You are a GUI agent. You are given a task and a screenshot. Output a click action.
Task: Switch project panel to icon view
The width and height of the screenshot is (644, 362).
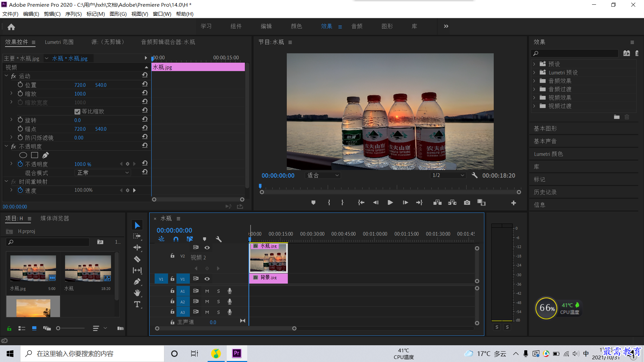point(34,328)
